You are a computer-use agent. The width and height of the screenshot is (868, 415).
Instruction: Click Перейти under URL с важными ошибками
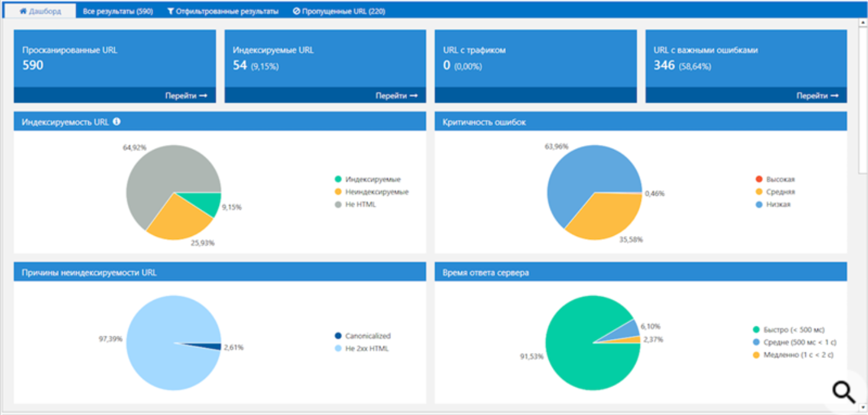click(x=817, y=95)
